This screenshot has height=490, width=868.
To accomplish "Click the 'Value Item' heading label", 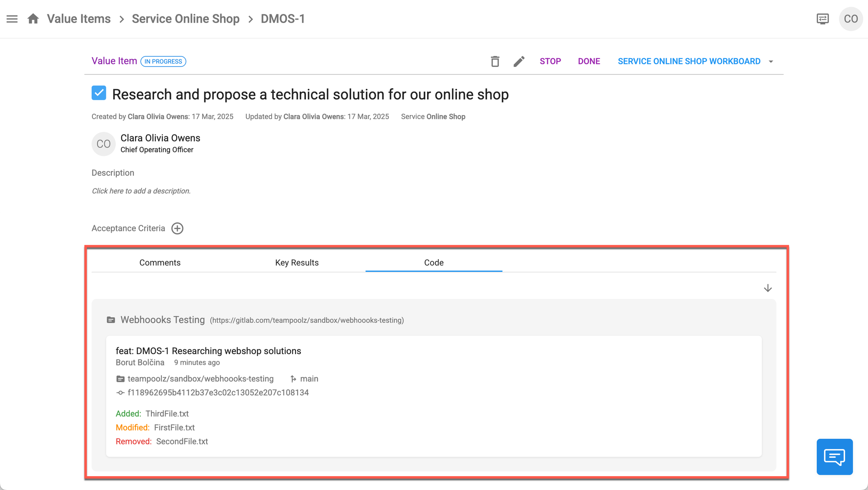I will [114, 61].
